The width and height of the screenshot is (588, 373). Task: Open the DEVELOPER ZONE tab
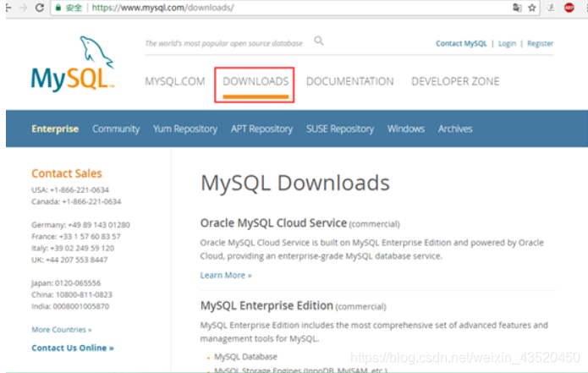[x=455, y=82]
